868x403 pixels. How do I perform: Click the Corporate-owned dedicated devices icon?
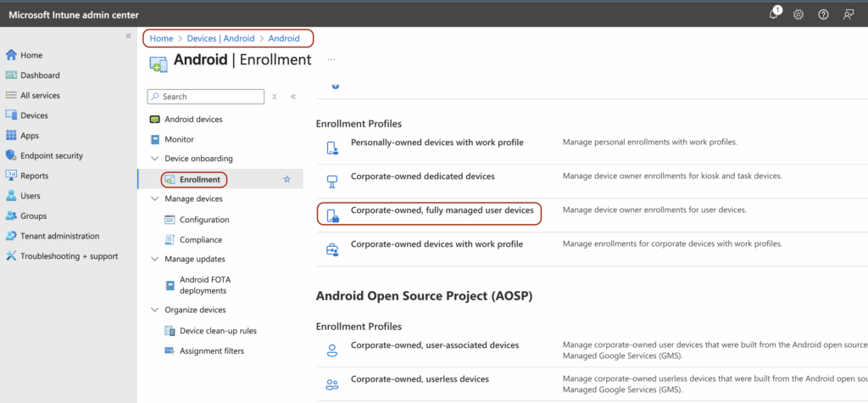(332, 180)
